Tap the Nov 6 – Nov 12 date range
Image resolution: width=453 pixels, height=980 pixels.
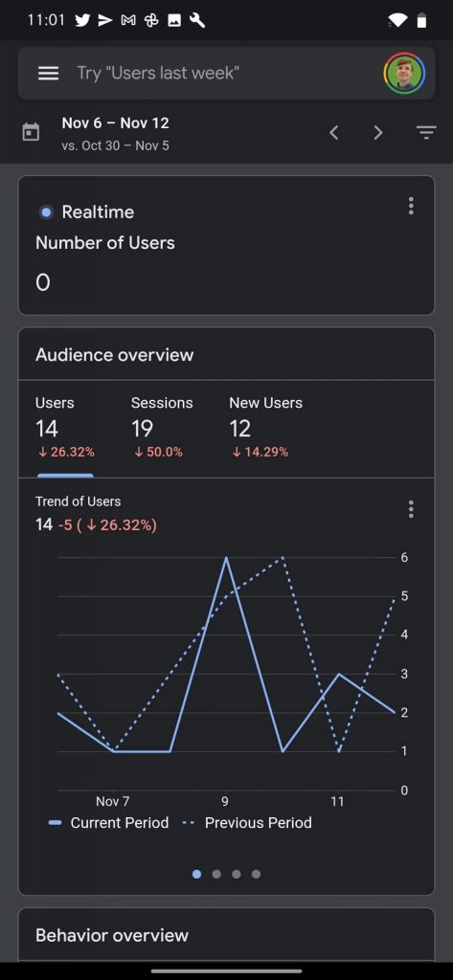click(115, 123)
